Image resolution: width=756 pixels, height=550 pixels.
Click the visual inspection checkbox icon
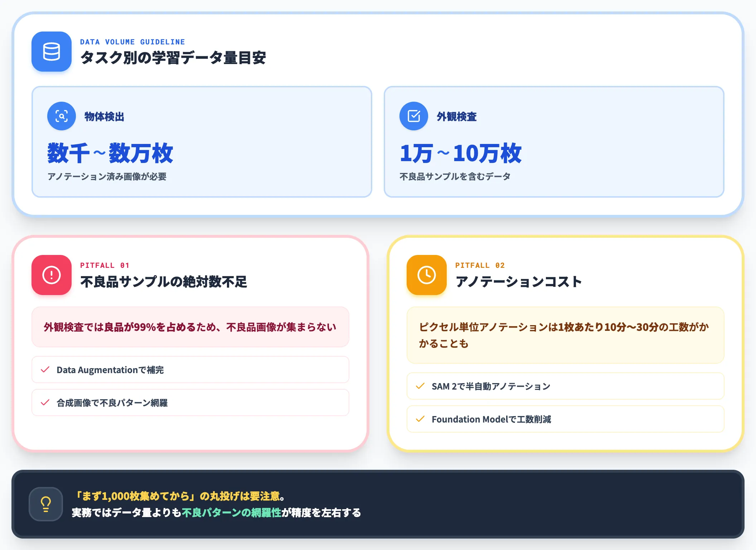pyautogui.click(x=414, y=116)
